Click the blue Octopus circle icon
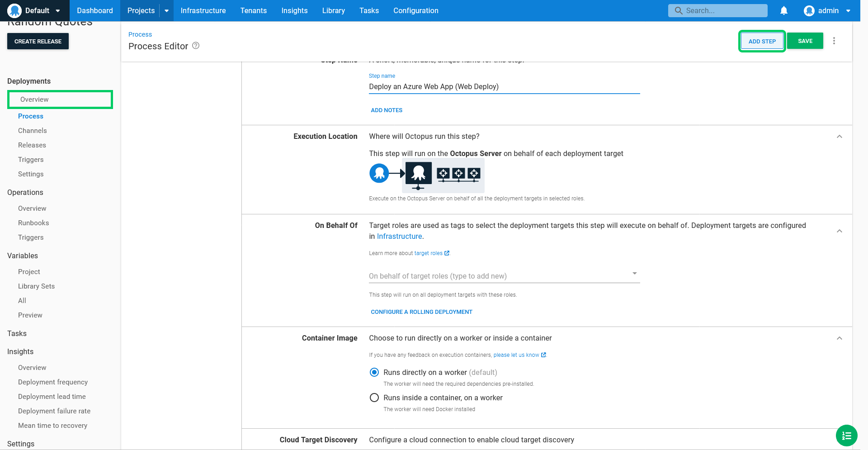868x450 pixels. tap(379, 173)
